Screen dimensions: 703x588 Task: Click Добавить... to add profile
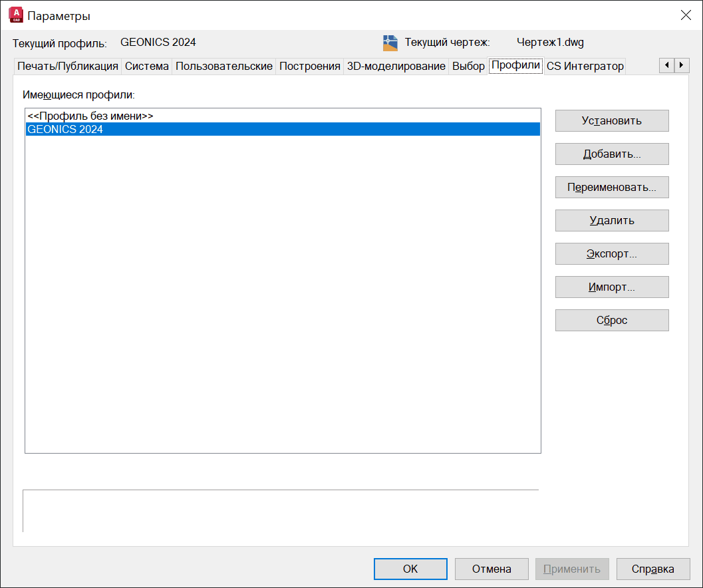click(x=612, y=154)
